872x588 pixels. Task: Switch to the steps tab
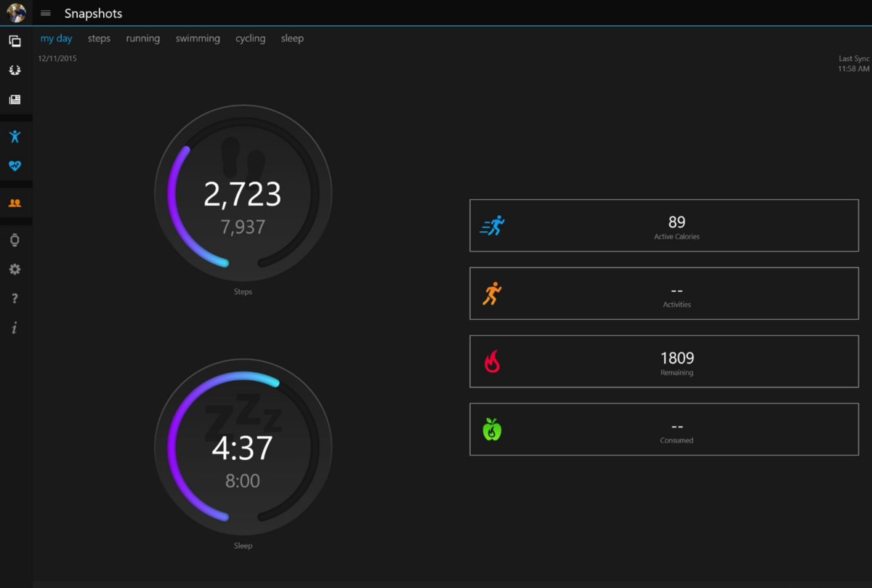pos(99,39)
